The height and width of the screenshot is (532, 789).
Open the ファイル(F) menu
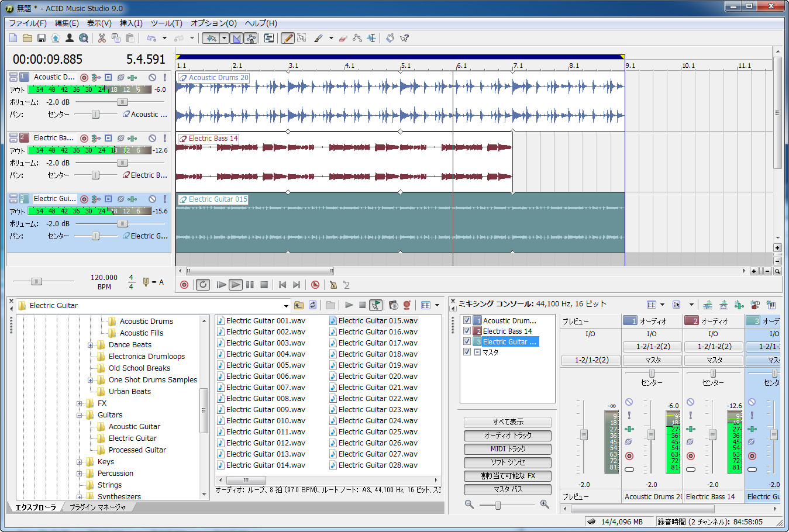click(27, 23)
